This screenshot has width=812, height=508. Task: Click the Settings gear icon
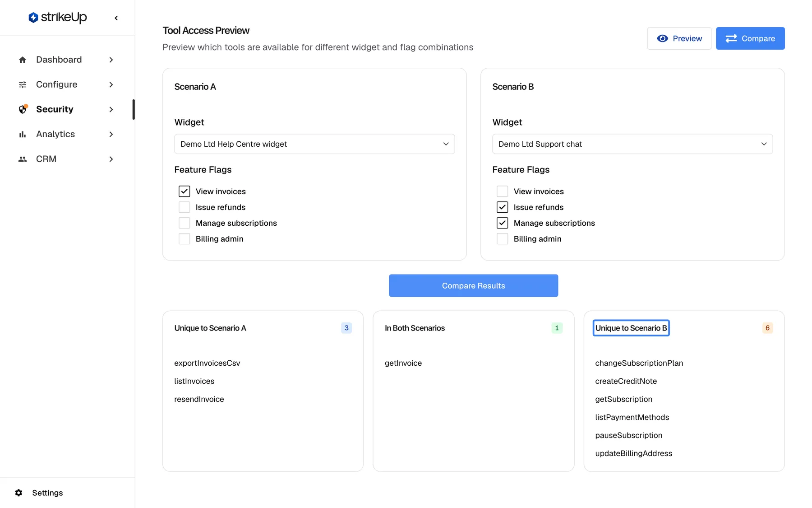[18, 493]
